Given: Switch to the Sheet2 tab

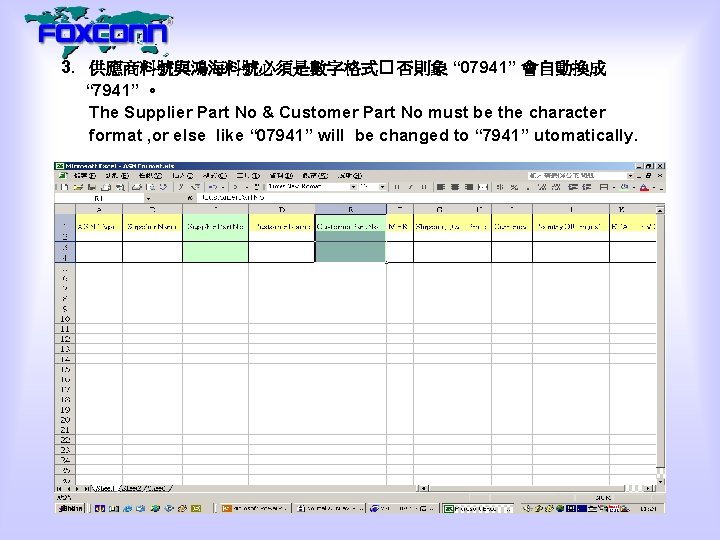Looking at the screenshot, I should pos(131,489).
